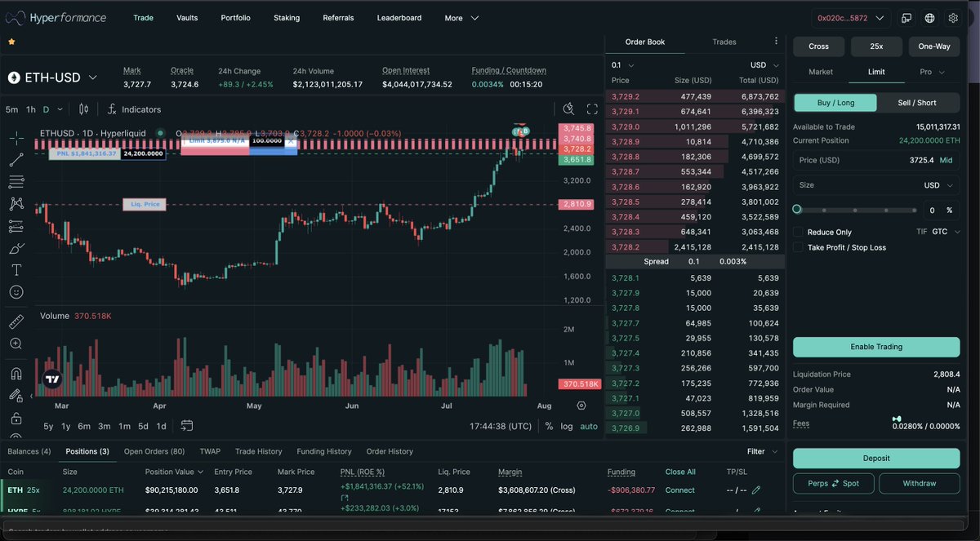Open language globe selector
The width and height of the screenshot is (980, 541).
click(x=929, y=18)
